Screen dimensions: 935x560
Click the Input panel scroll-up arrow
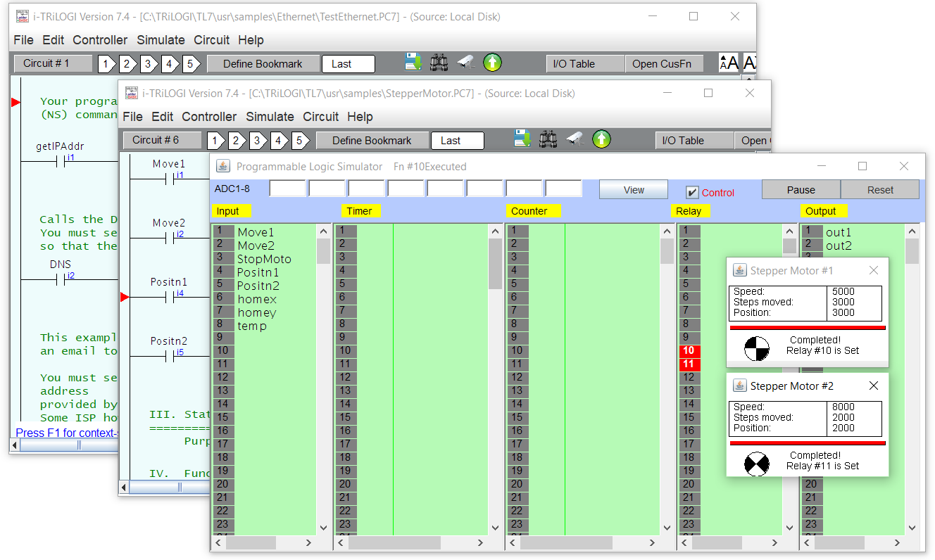tap(323, 231)
